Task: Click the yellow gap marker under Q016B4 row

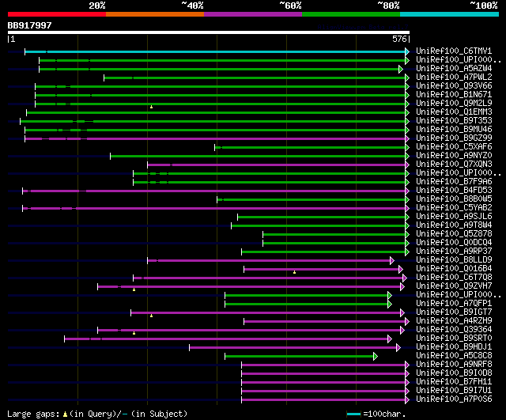Action: click(294, 272)
